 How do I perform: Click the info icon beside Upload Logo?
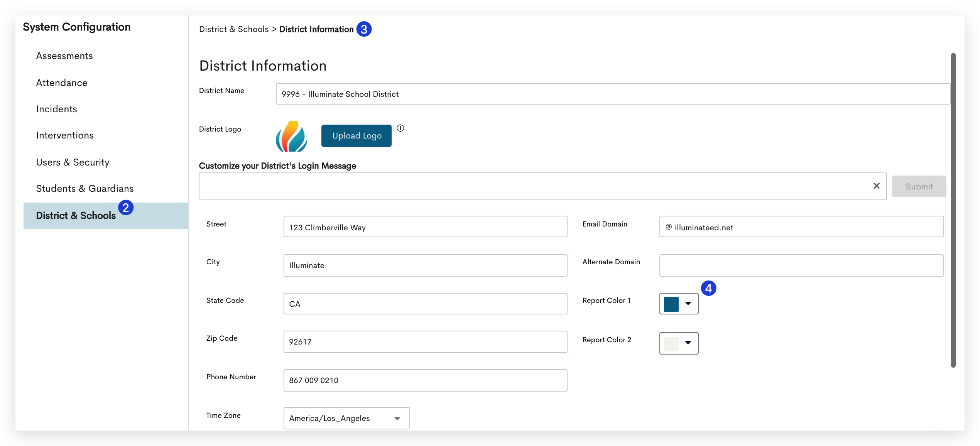pyautogui.click(x=400, y=128)
